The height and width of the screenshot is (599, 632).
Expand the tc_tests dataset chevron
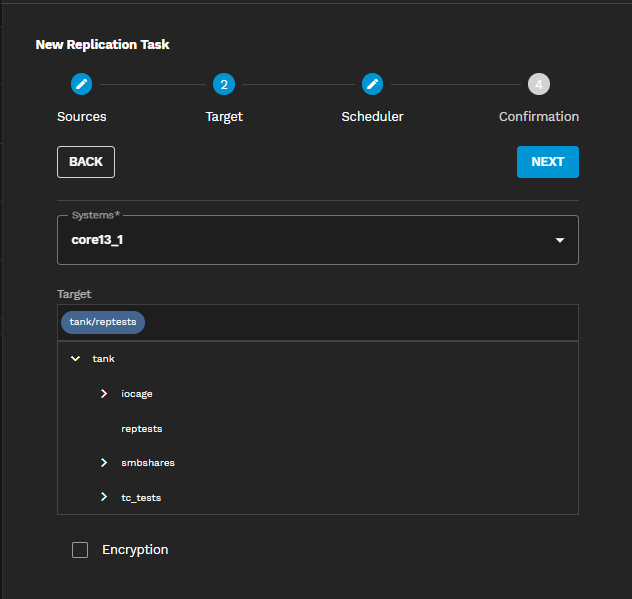pos(104,497)
